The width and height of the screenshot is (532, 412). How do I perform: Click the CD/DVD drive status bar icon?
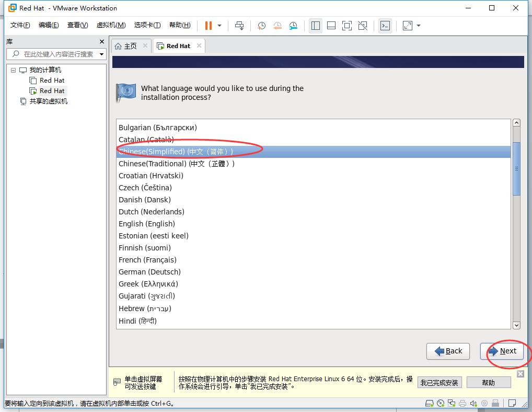pyautogui.click(x=441, y=403)
